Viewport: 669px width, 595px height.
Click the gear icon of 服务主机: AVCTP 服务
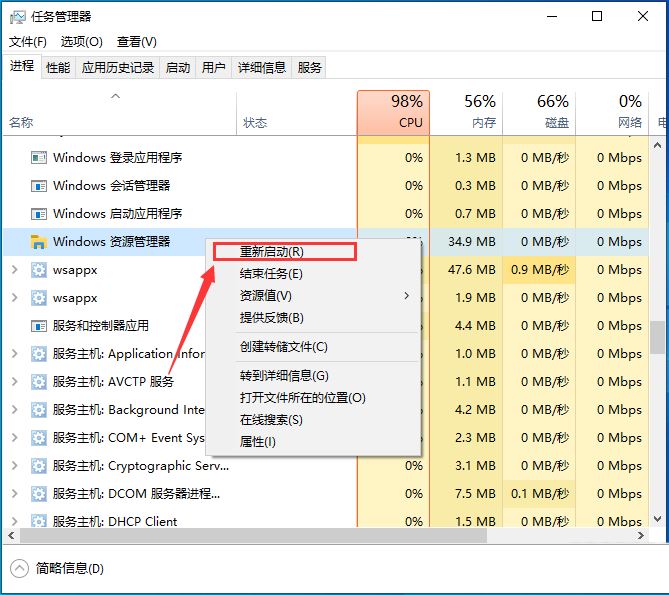[x=39, y=382]
